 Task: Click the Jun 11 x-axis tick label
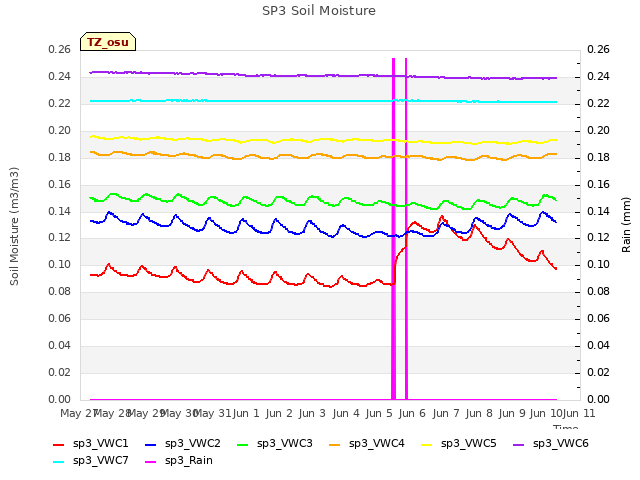click(x=579, y=413)
